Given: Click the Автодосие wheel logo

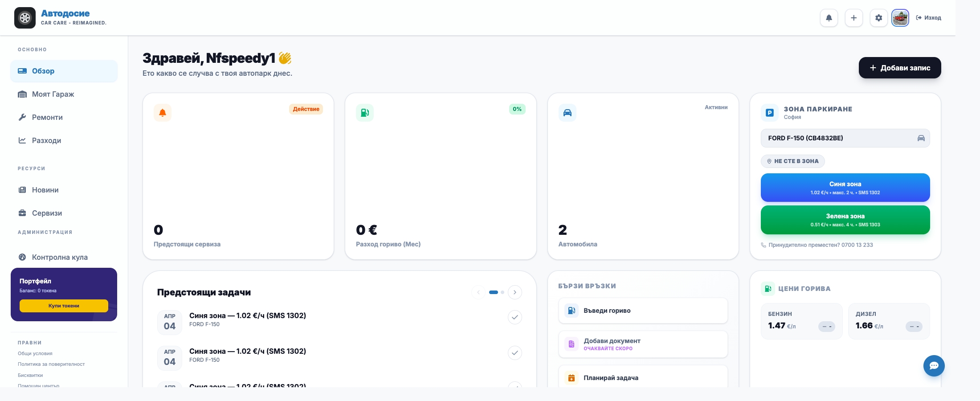Looking at the screenshot, I should 25,18.
